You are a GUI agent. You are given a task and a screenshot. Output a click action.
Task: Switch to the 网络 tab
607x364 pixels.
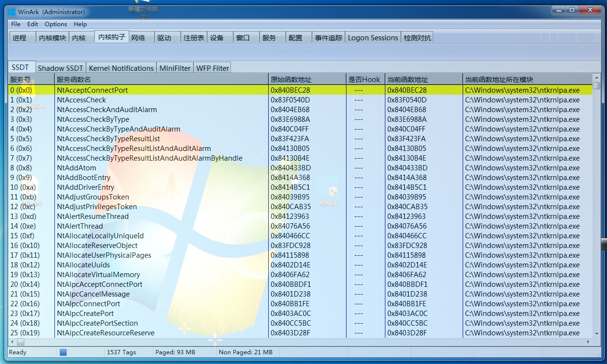(x=141, y=37)
